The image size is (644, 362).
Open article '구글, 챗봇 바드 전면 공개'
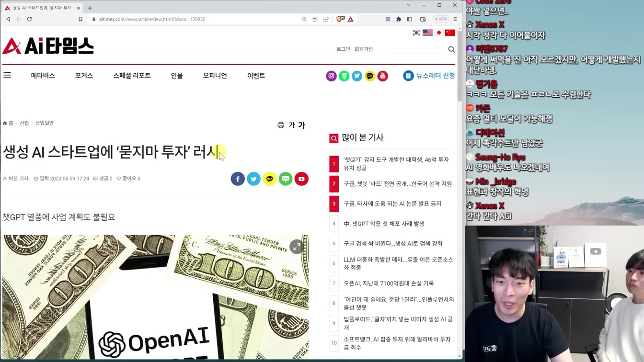coord(398,184)
